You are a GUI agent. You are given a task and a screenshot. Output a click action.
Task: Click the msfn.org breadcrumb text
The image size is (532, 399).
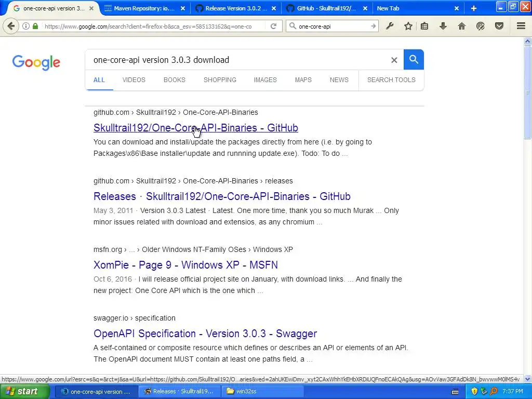pos(108,250)
